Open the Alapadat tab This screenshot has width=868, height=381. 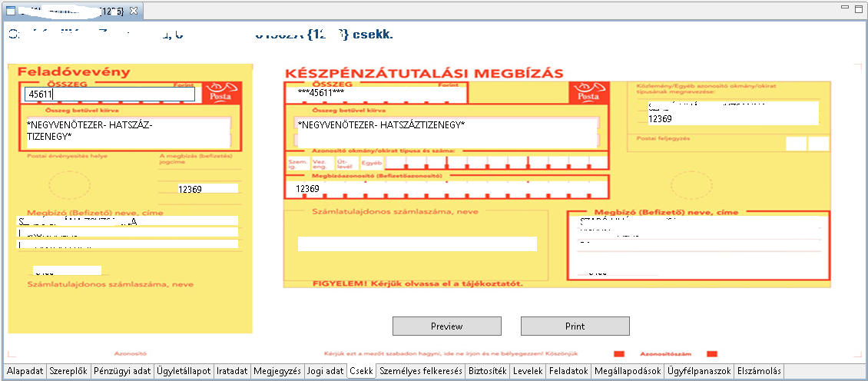[25, 371]
